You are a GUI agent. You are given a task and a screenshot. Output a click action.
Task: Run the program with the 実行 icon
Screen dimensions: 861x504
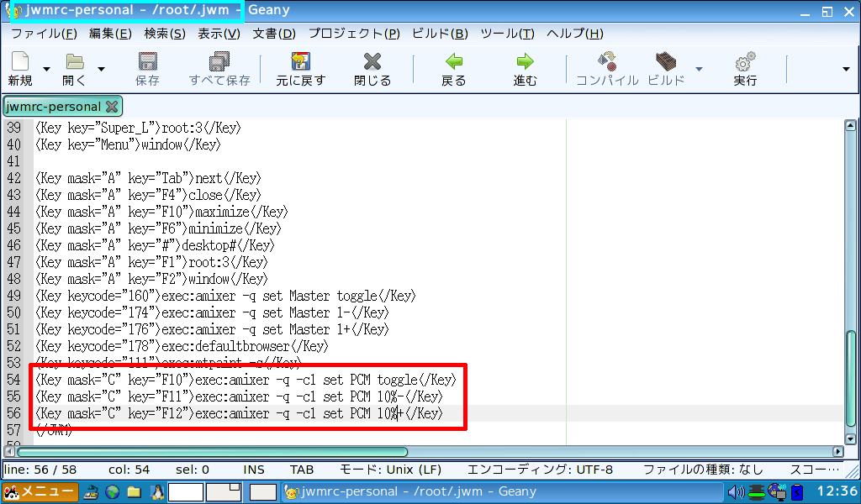tap(745, 67)
